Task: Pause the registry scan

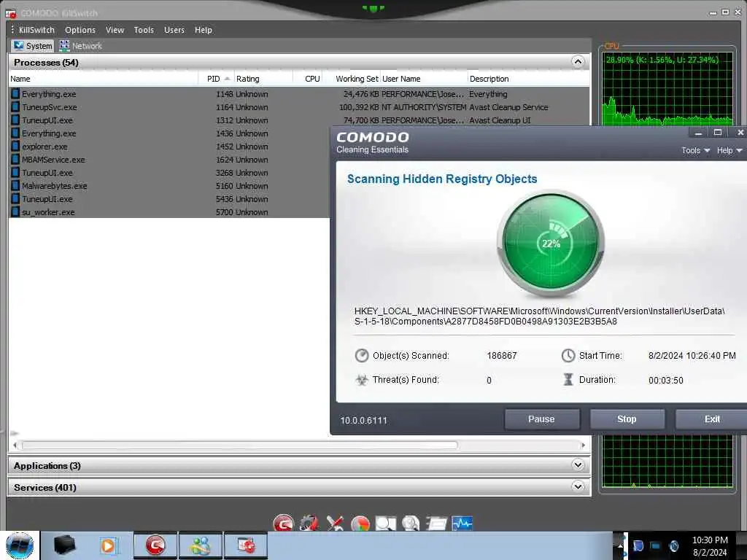Action: [x=542, y=419]
